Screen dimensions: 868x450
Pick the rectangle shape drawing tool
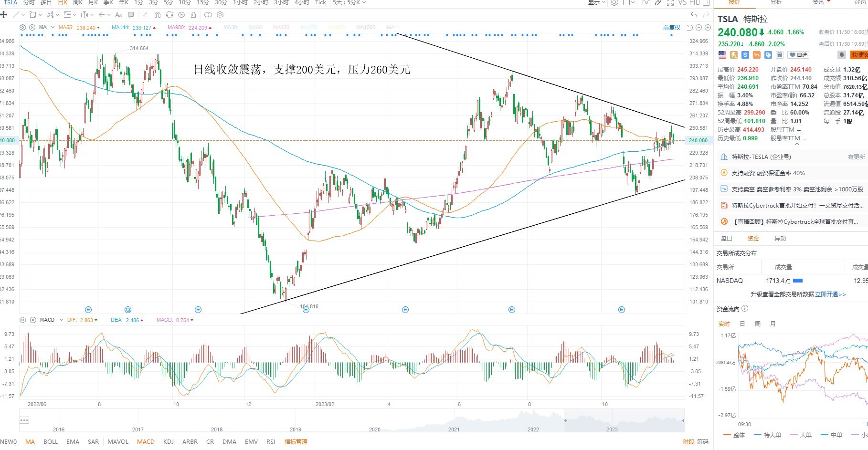pos(33,15)
